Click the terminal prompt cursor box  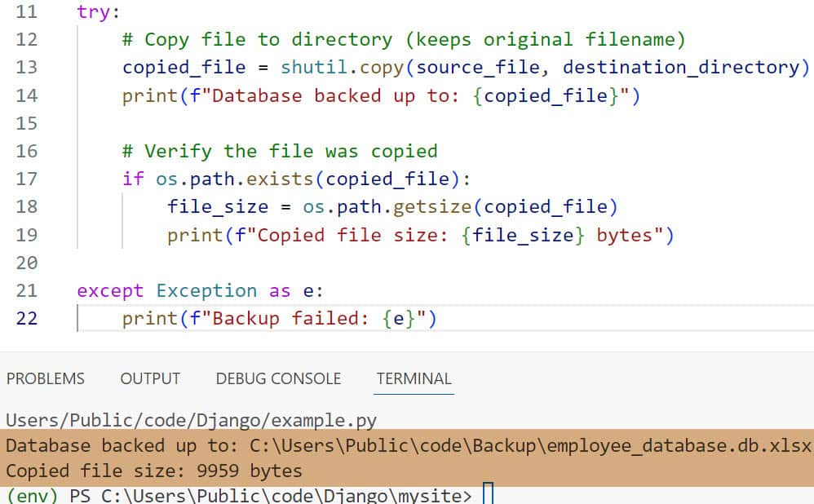(x=488, y=494)
